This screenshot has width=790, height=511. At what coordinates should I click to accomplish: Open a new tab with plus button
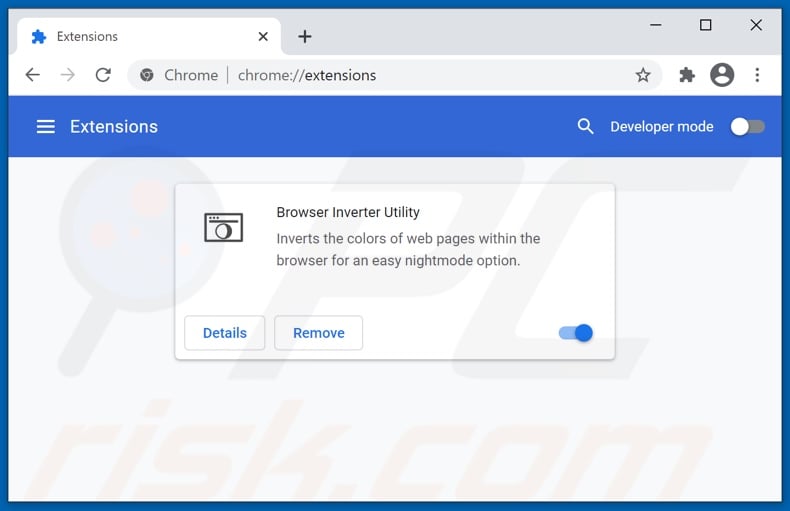point(305,36)
